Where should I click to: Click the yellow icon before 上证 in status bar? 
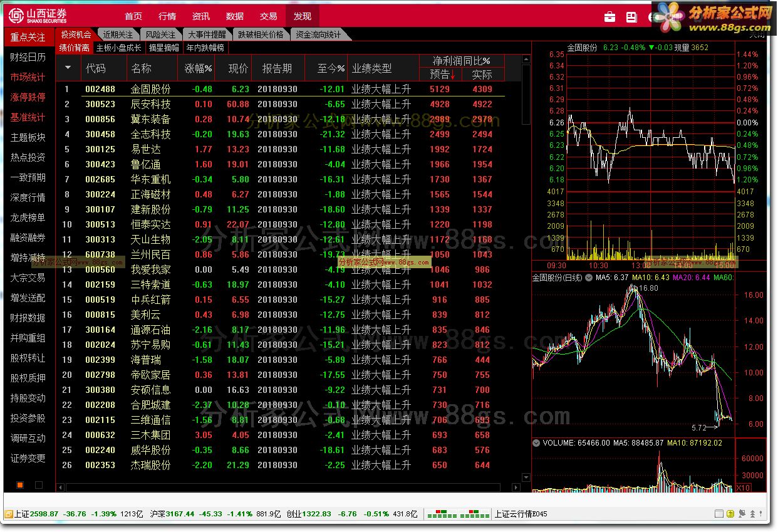click(9, 514)
